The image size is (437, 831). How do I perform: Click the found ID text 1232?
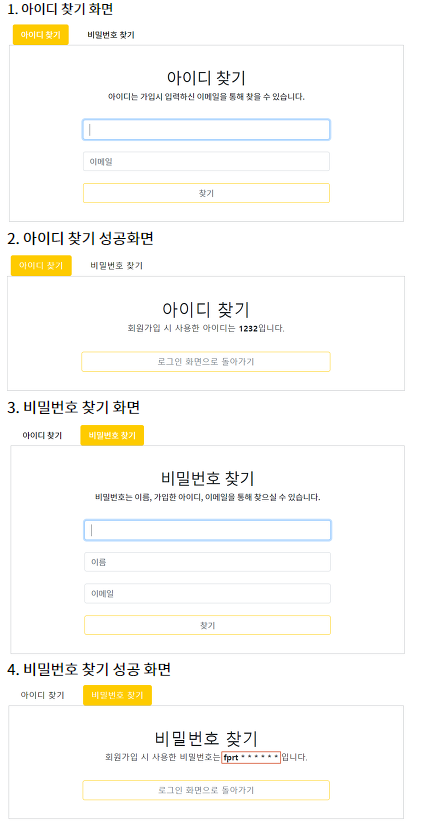[x=248, y=329]
